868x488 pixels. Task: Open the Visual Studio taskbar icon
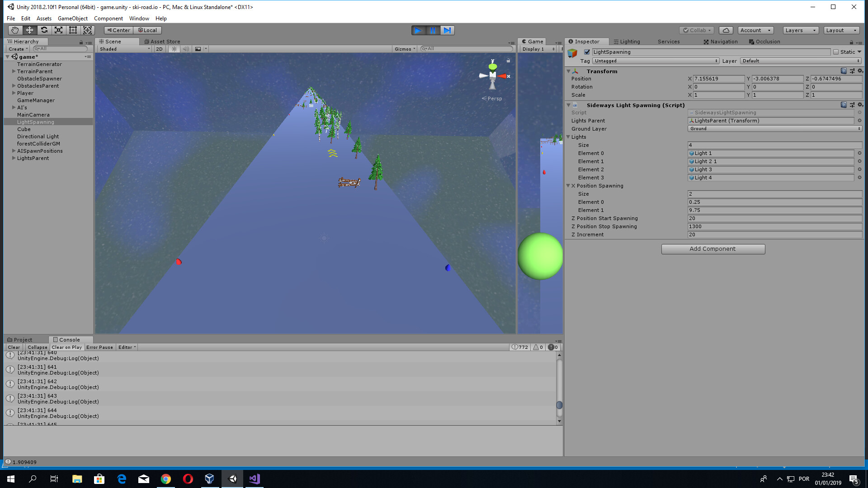(x=255, y=479)
